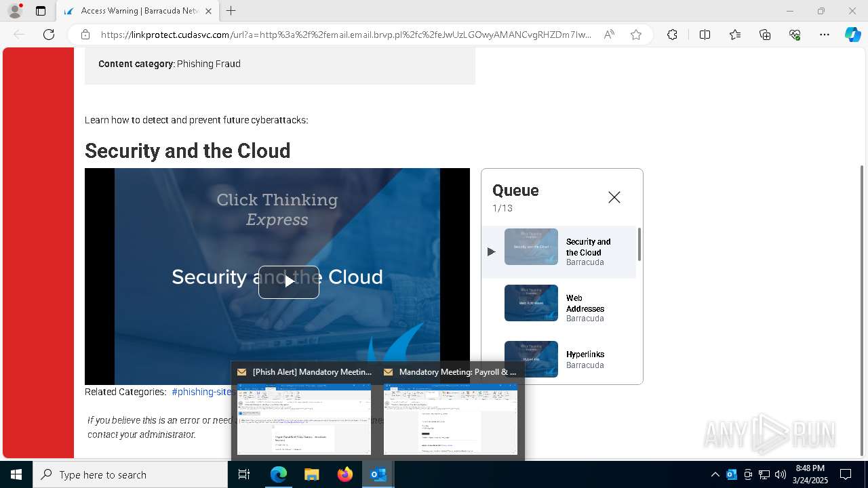Open Task View on the taskbar

pos(244,474)
